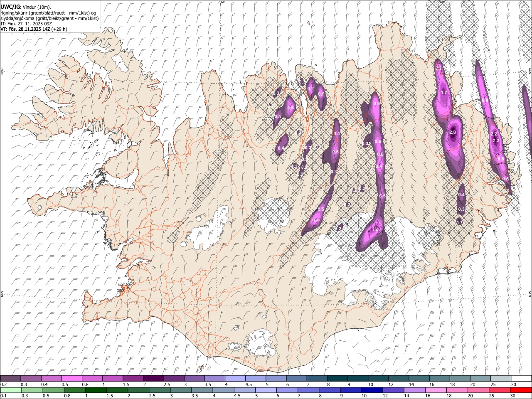Select the 0.5 mm bright pink snow swatch

pyautogui.click(x=71, y=378)
